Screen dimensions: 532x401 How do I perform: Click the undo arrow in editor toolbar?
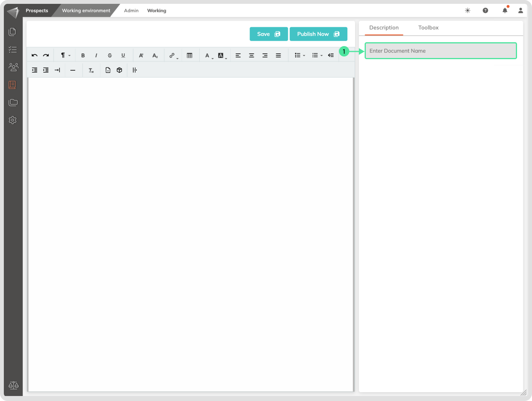[x=35, y=55]
